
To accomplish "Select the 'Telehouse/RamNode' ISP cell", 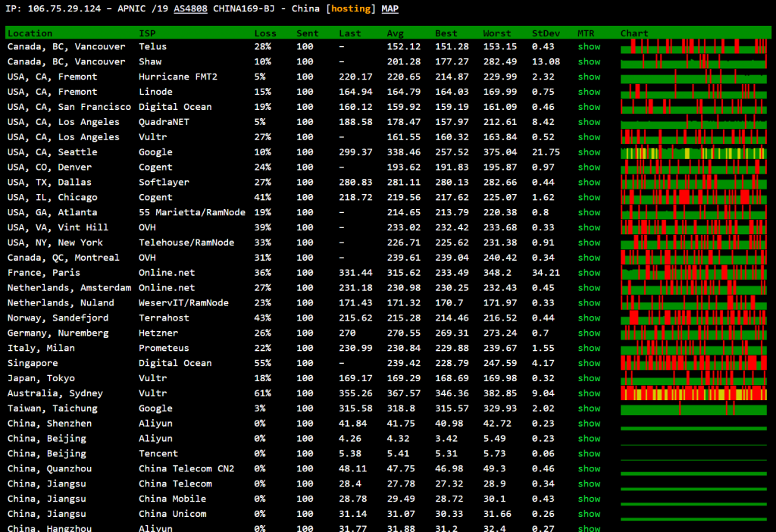I will coord(186,243).
